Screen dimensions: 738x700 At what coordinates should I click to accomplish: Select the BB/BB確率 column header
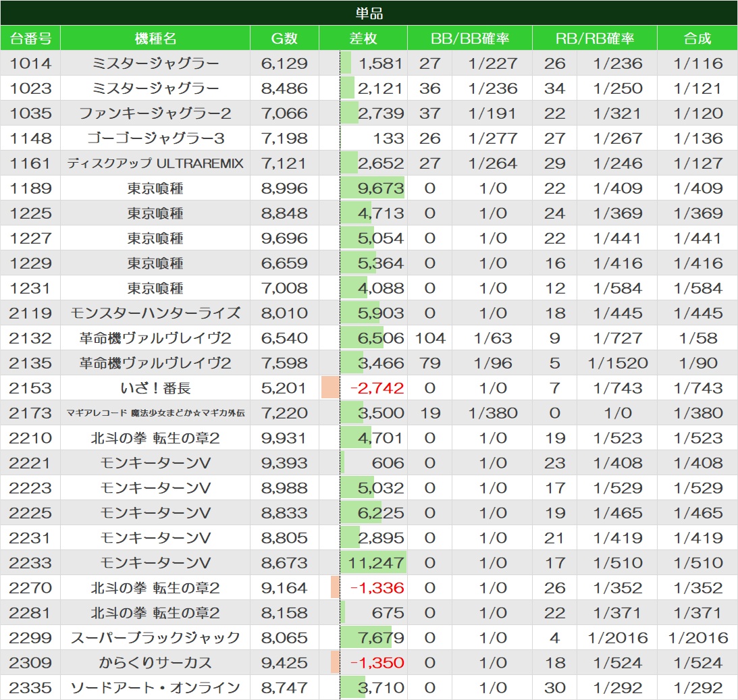470,38
